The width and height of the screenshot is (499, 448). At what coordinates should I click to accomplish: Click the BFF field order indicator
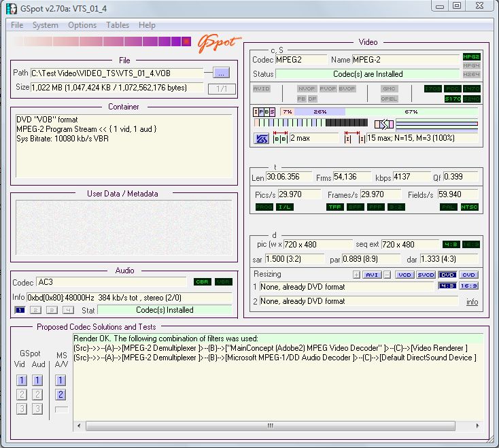coord(355,207)
